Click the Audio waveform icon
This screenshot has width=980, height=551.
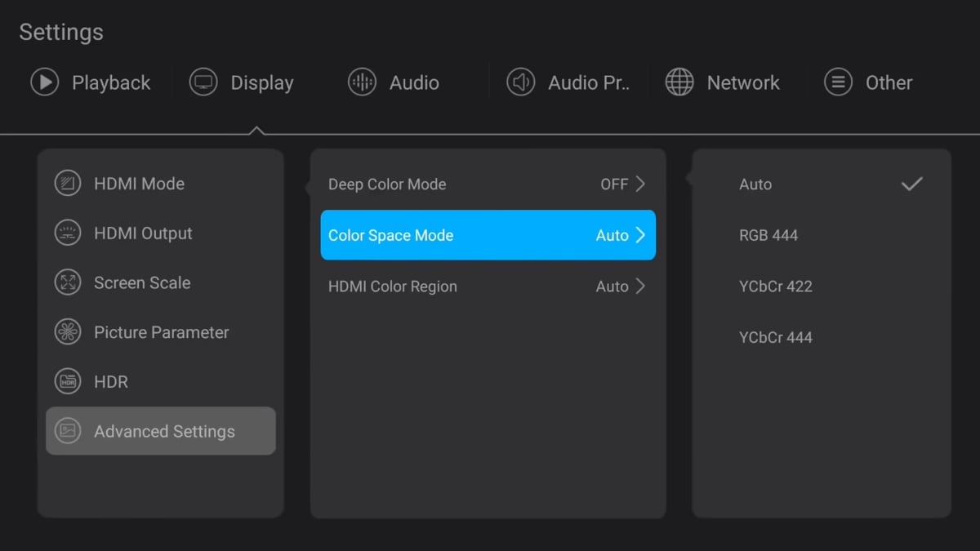pyautogui.click(x=362, y=82)
